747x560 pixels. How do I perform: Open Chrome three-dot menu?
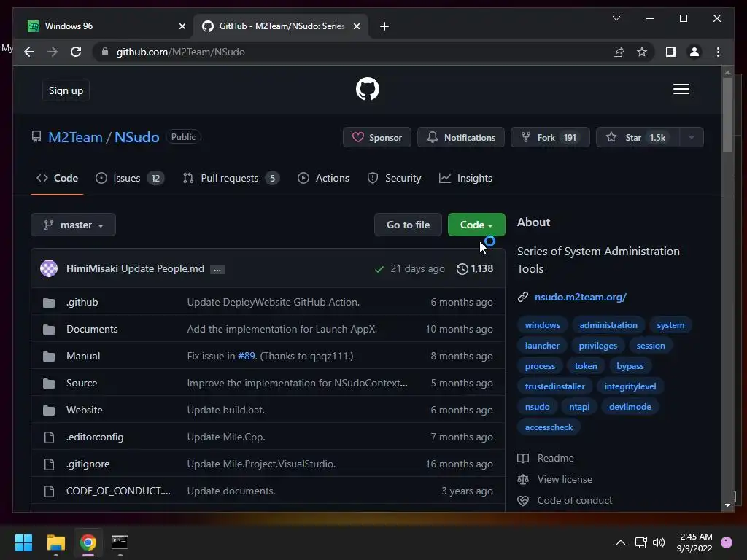click(718, 52)
